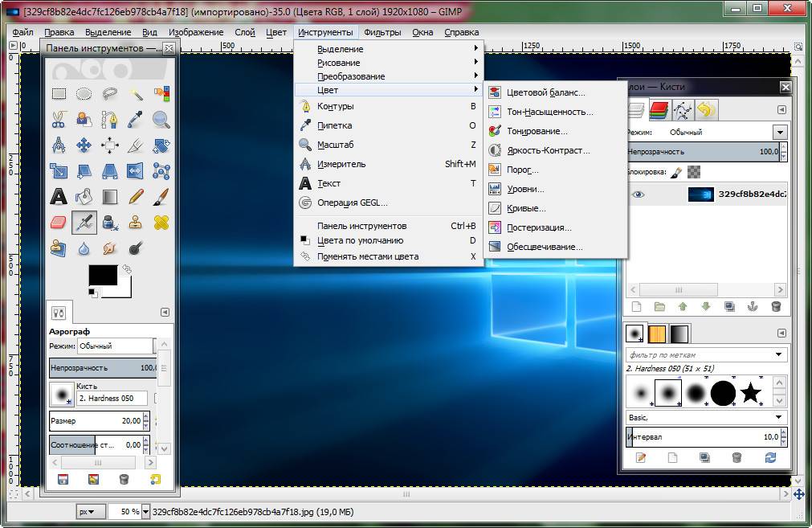Toggle lock pixels brush icon in Layers

[x=675, y=172]
